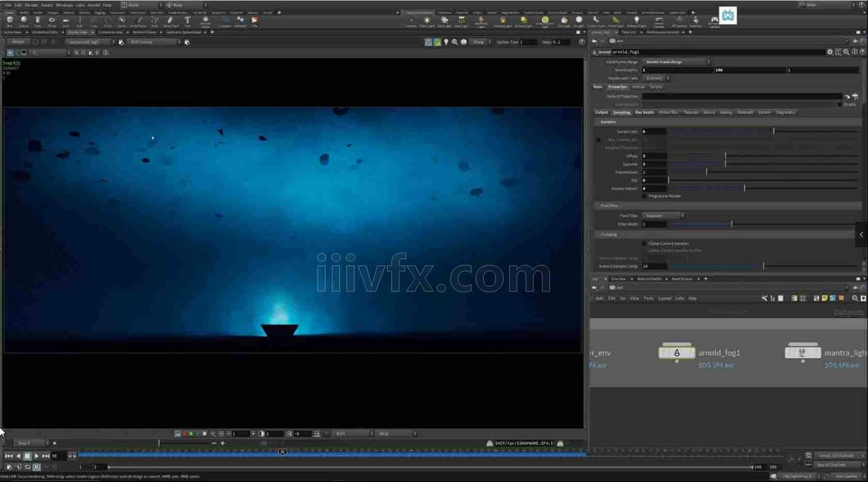This screenshot has width=868, height=482.
Task: Open the Render menu
Action: click(32, 5)
